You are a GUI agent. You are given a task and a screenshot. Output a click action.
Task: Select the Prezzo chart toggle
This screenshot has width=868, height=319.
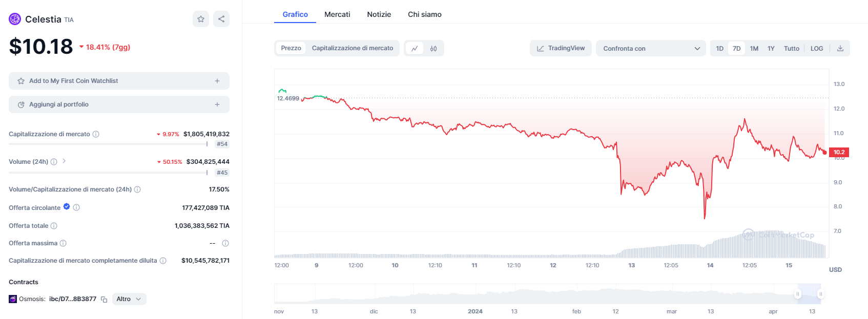pos(291,48)
